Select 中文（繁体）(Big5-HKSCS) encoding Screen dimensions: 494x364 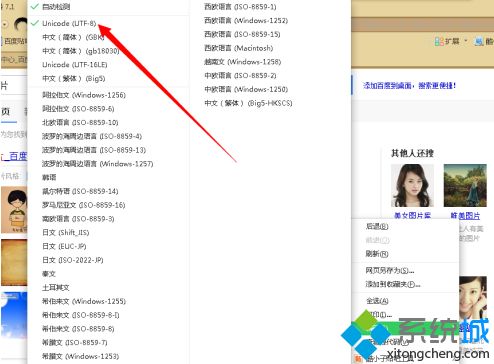248,103
